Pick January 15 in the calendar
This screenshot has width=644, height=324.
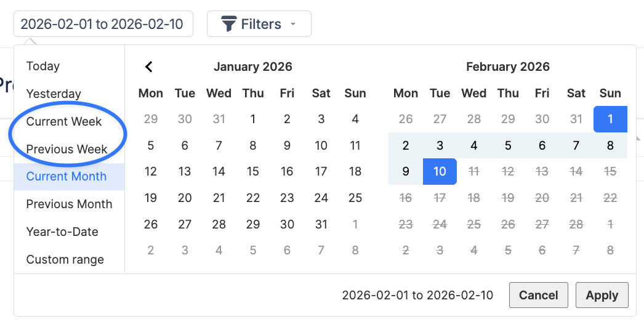253,171
